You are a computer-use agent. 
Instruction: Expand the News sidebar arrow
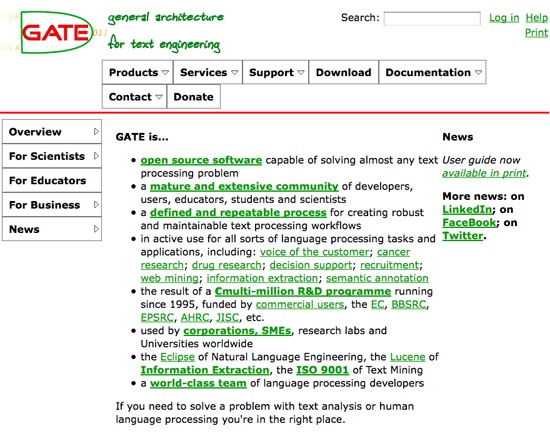point(96,229)
